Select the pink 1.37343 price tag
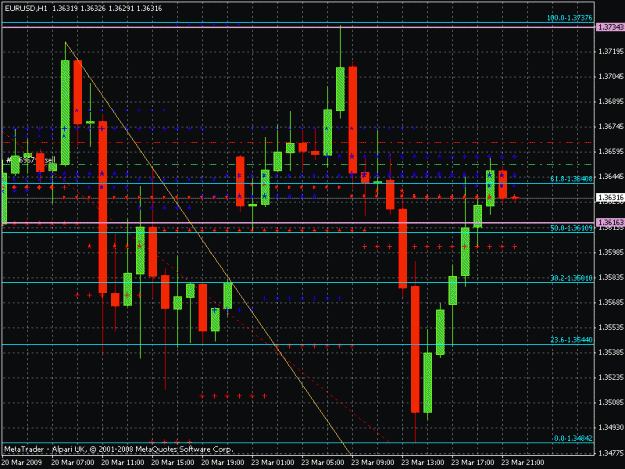 point(610,27)
